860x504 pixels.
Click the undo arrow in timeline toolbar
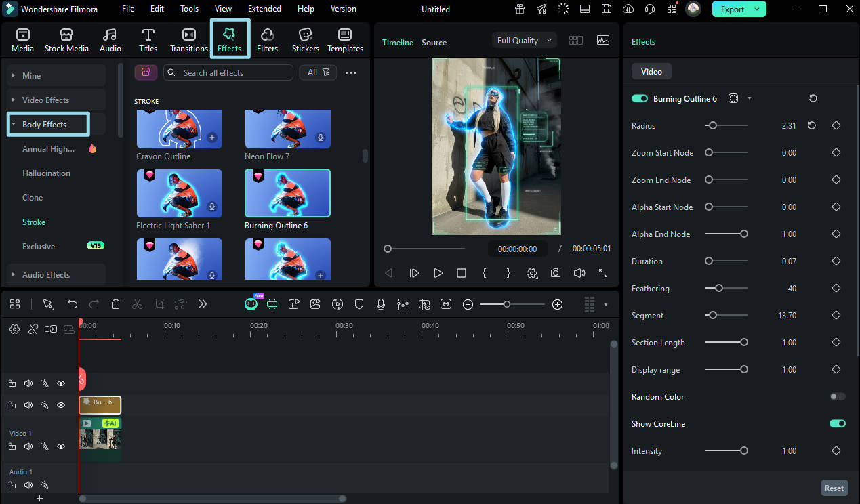[73, 304]
